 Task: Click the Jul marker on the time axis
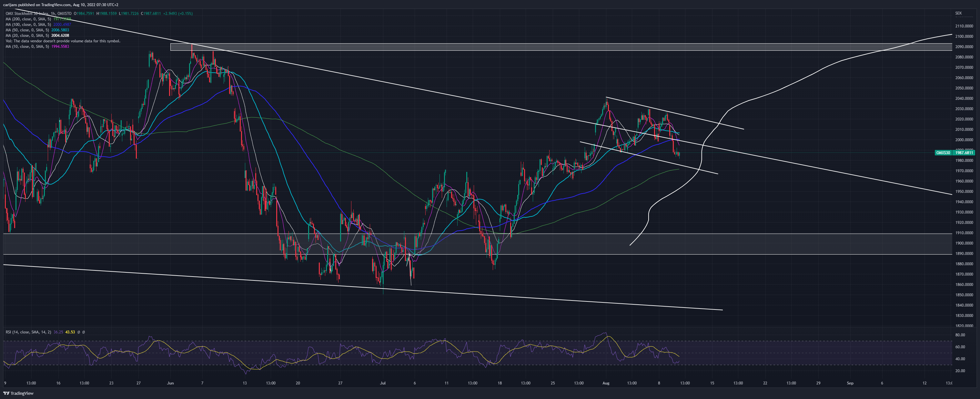tap(383, 383)
